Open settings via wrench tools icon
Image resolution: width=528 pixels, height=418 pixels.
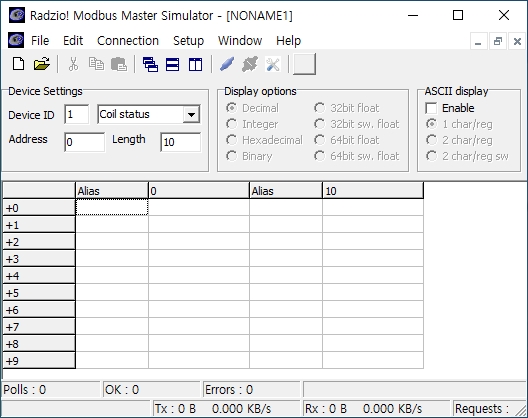point(273,64)
